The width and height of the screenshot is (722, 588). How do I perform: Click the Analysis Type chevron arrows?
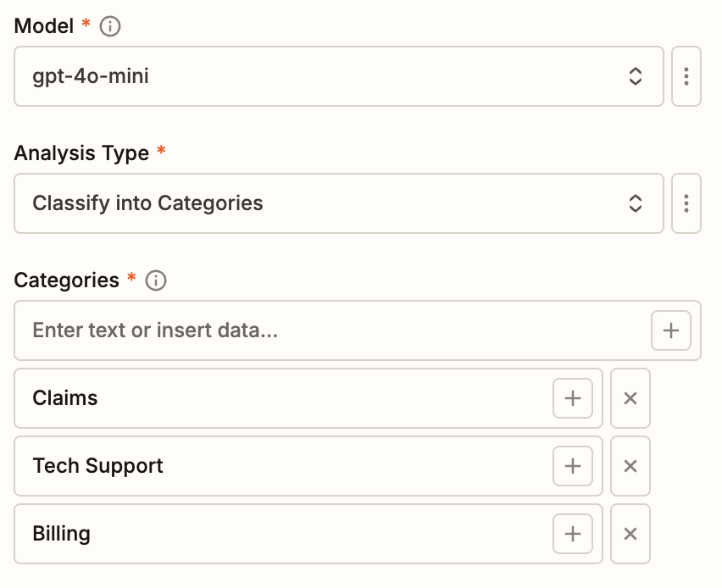tap(636, 203)
